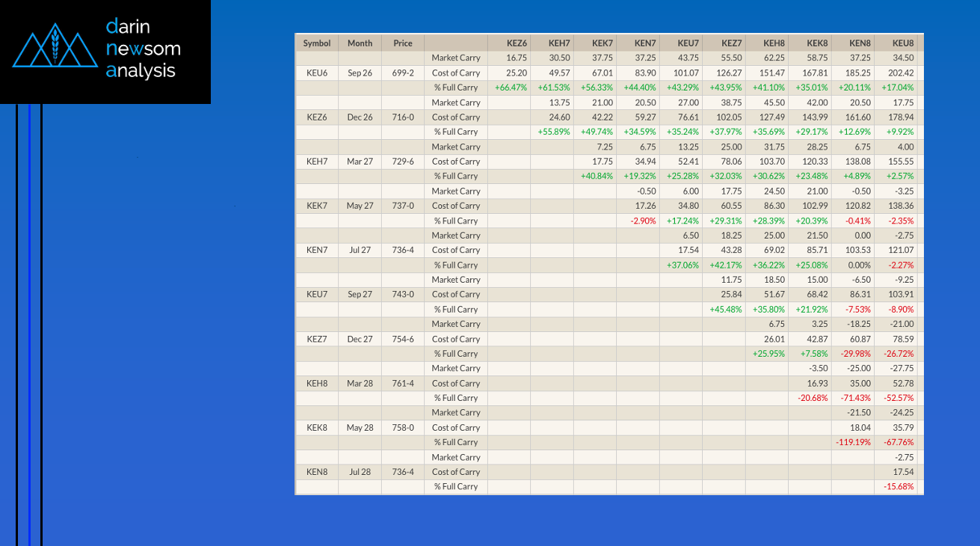Click the KEN8 symbol in last row group
This screenshot has width=980, height=546.
coord(317,472)
